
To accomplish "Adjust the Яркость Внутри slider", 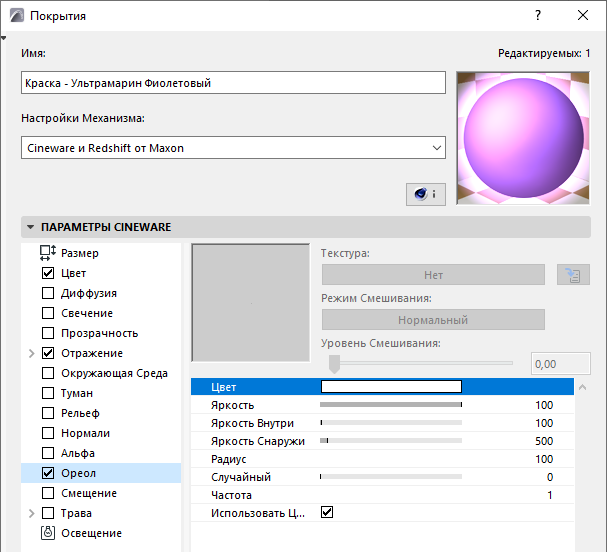I will tap(391, 423).
